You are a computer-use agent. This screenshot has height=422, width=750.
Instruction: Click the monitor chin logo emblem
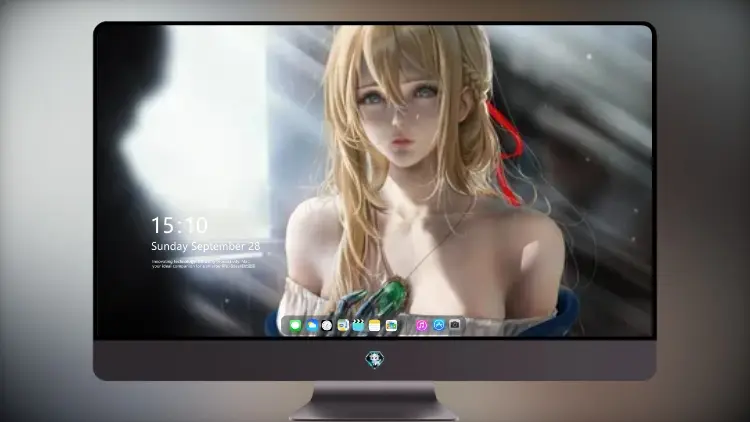375,359
